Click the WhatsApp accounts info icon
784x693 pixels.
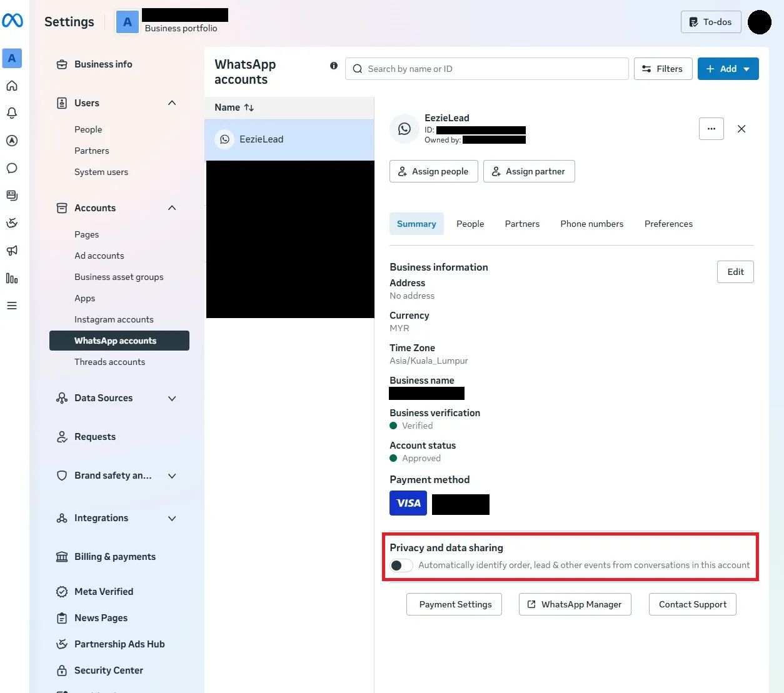(x=334, y=66)
